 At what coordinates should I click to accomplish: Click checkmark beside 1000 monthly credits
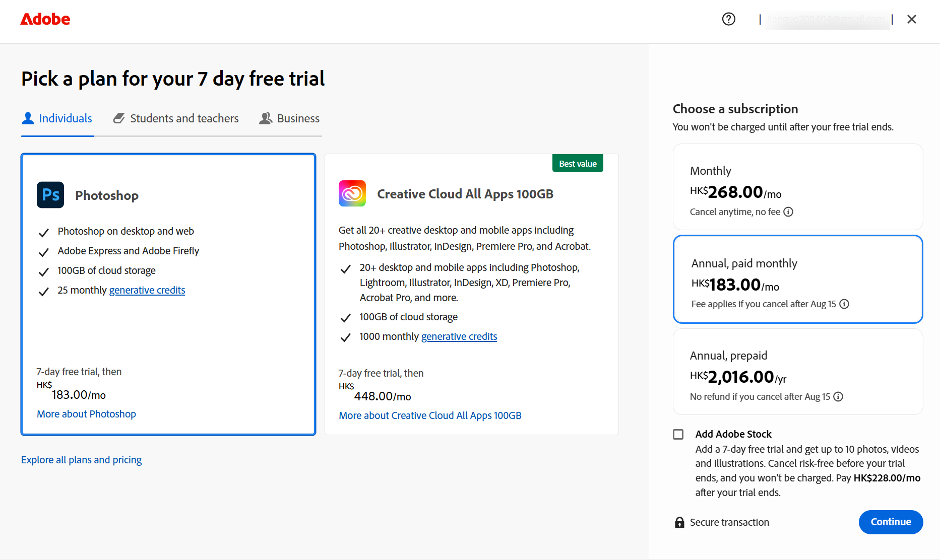pyautogui.click(x=346, y=337)
